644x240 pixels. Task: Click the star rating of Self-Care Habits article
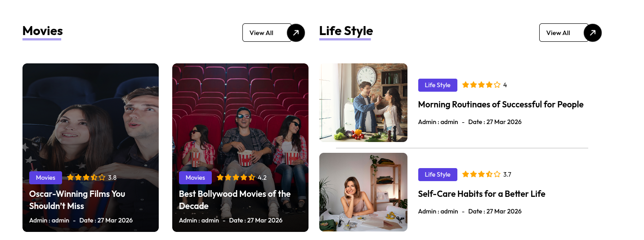481,174
